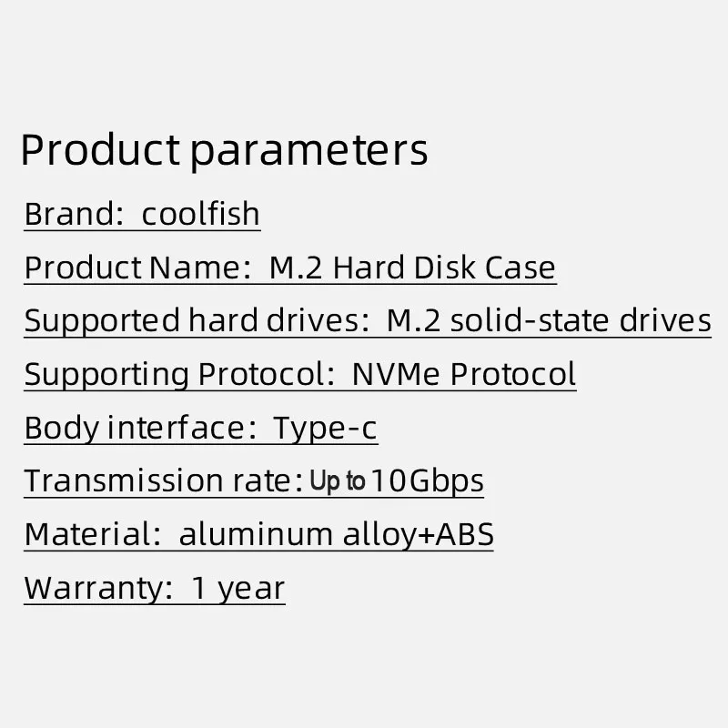The height and width of the screenshot is (728, 728).
Task: Click the "Product Name:" label
Action: click(134, 268)
